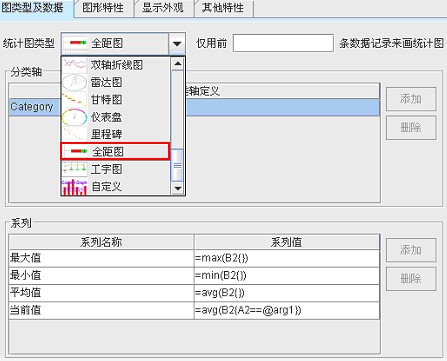Click the dropdown list scroll up arrow
The image size is (447, 361).
pyautogui.click(x=177, y=63)
